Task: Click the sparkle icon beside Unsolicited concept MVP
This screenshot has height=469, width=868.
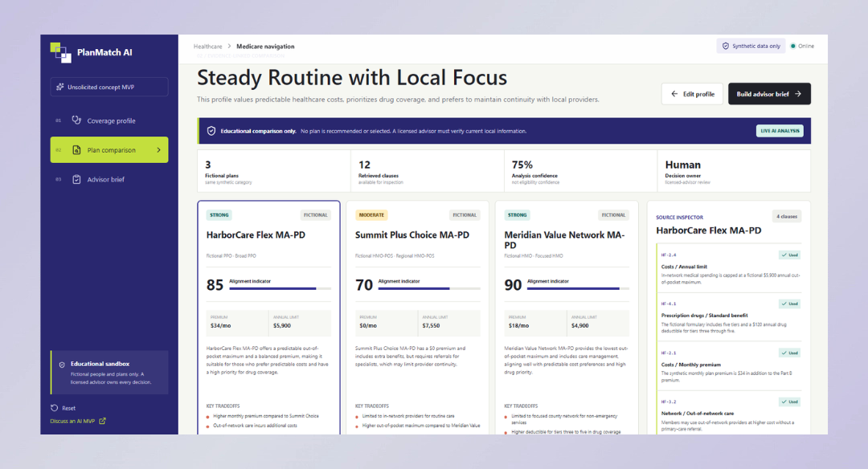Action: point(59,87)
